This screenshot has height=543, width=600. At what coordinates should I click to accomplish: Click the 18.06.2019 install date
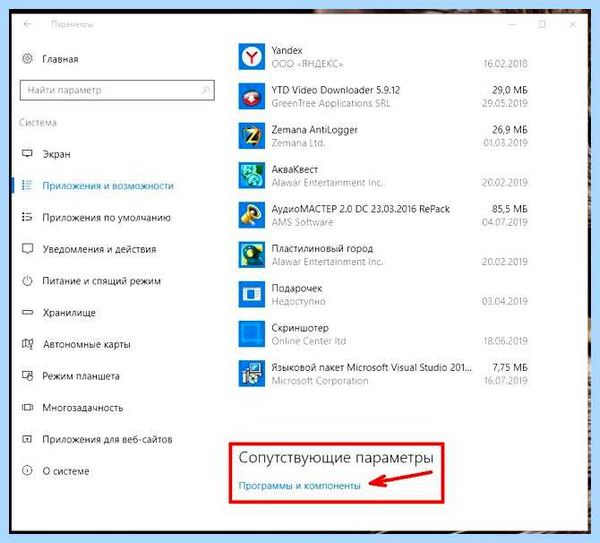click(x=505, y=341)
